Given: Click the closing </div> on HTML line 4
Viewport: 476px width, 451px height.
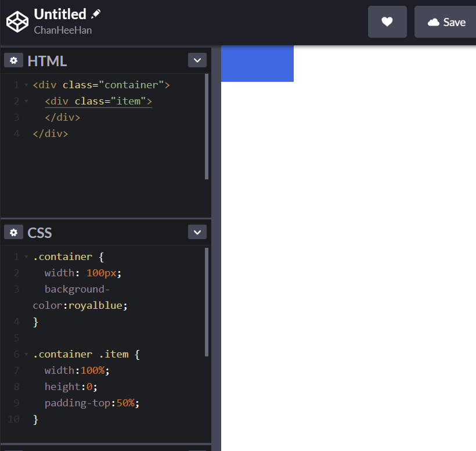Looking at the screenshot, I should coord(51,134).
